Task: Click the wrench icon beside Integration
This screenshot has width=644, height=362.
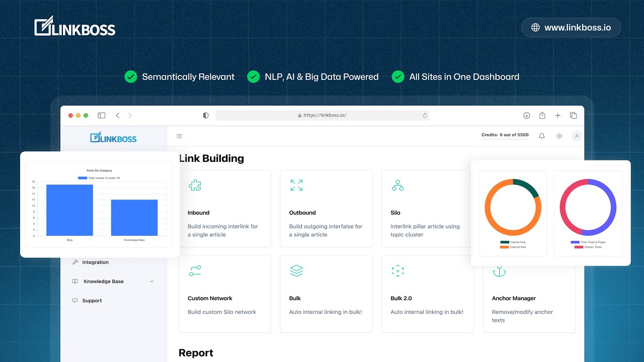Action: pos(75,262)
